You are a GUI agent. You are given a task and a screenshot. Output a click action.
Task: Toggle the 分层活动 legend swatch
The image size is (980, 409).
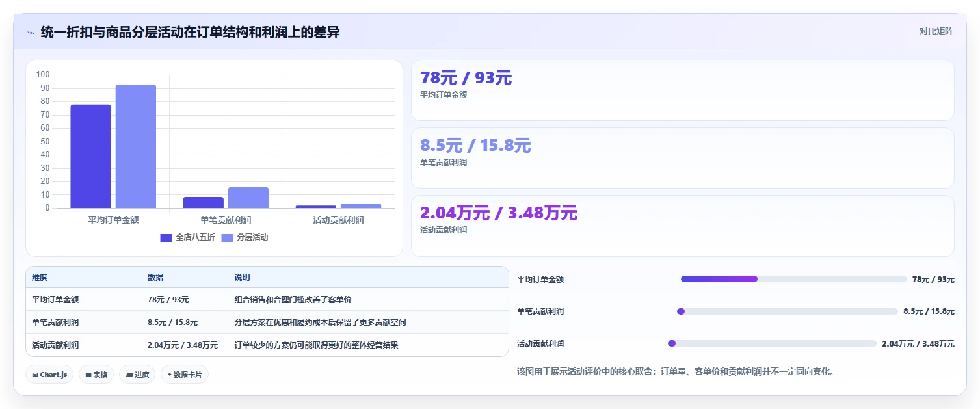227,238
